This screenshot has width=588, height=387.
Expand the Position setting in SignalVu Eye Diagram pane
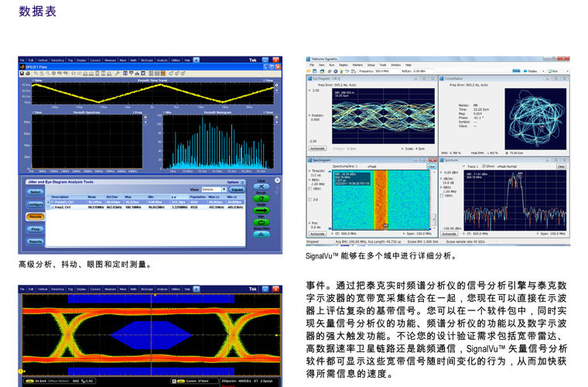[309, 115]
